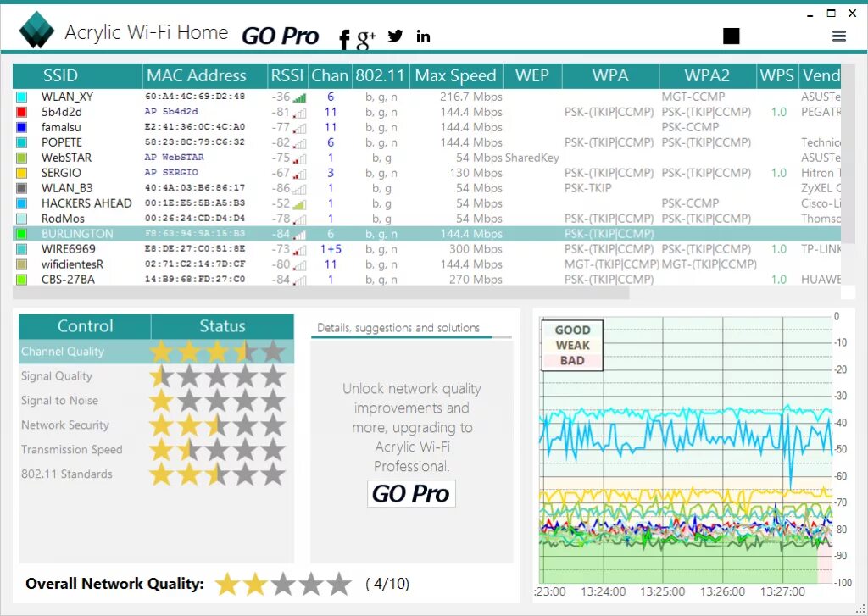This screenshot has height=616, width=868.
Task: Select the Signal Quality control row
Action: pos(156,376)
